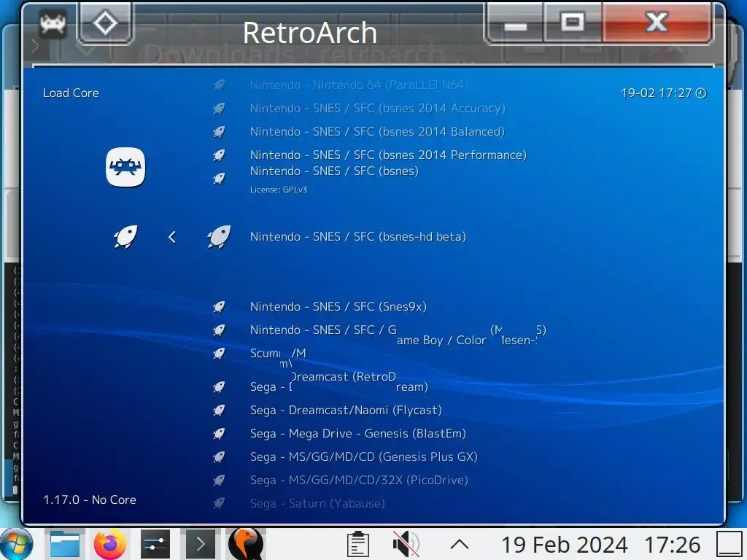Screen dimensions: 747x560
Task: Close the RetroArch window
Action: (657, 22)
